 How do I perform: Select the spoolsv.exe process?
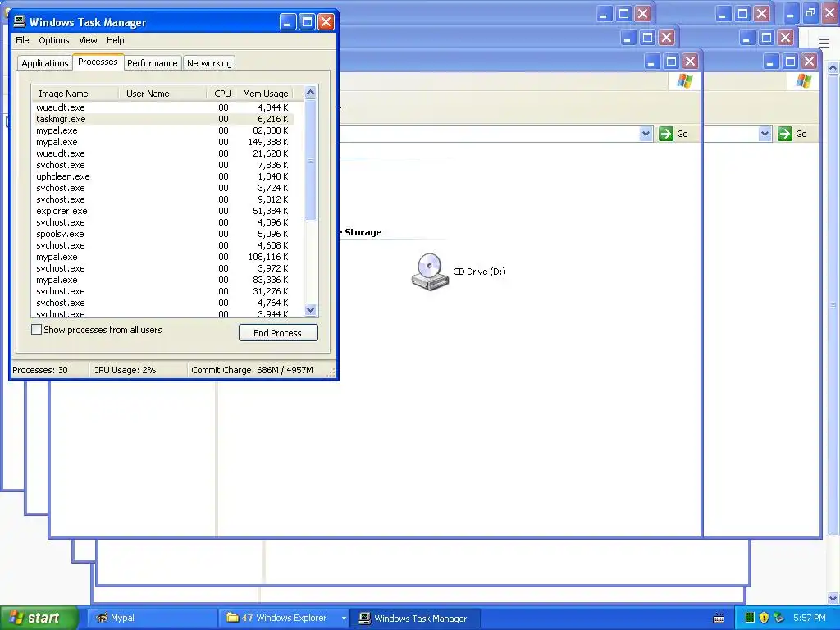pos(163,234)
